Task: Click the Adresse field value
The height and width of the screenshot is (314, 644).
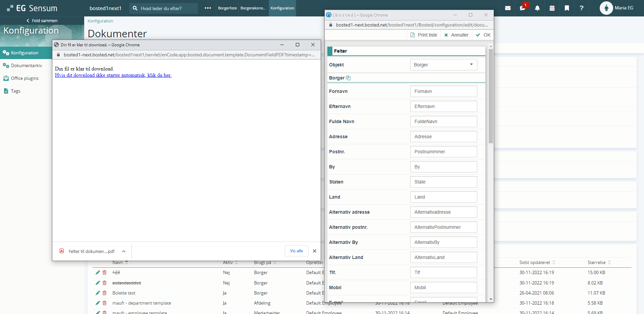Action: click(x=443, y=137)
